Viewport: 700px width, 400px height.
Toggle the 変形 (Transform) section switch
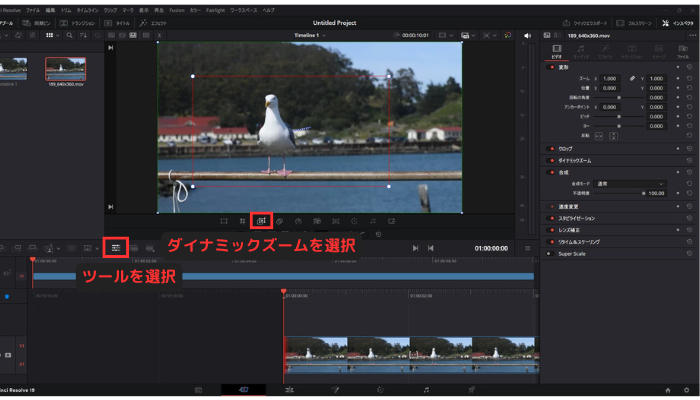tap(550, 67)
